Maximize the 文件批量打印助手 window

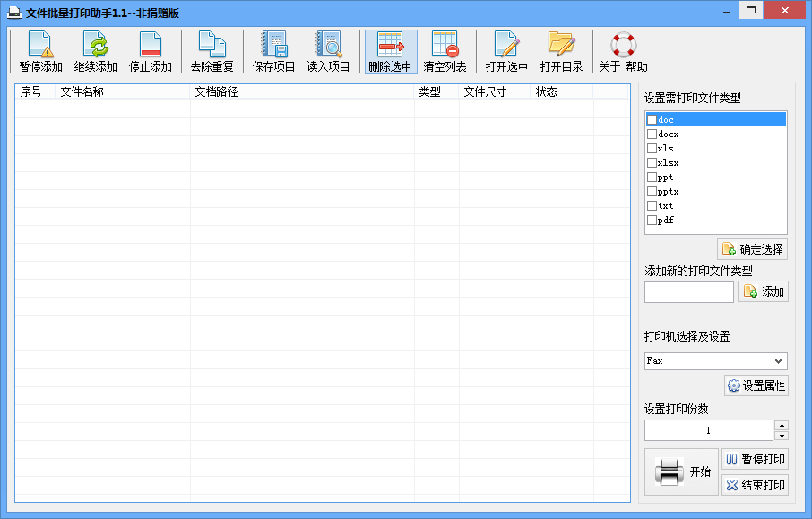click(x=751, y=11)
